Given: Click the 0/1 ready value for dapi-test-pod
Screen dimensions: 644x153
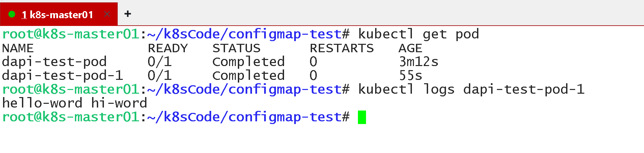Looking at the screenshot, I should [x=160, y=62].
